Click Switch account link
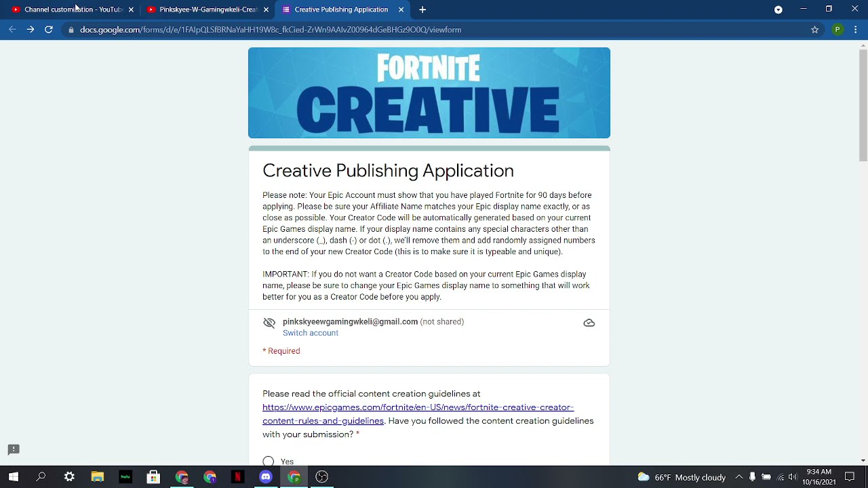Image resolution: width=868 pixels, height=488 pixels. [x=311, y=333]
